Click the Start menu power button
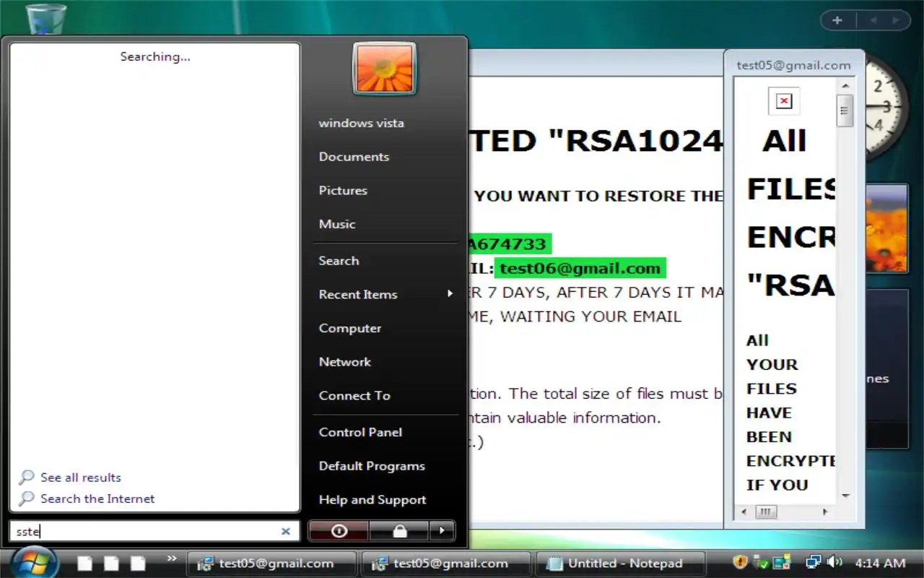The image size is (924, 578). tap(339, 531)
